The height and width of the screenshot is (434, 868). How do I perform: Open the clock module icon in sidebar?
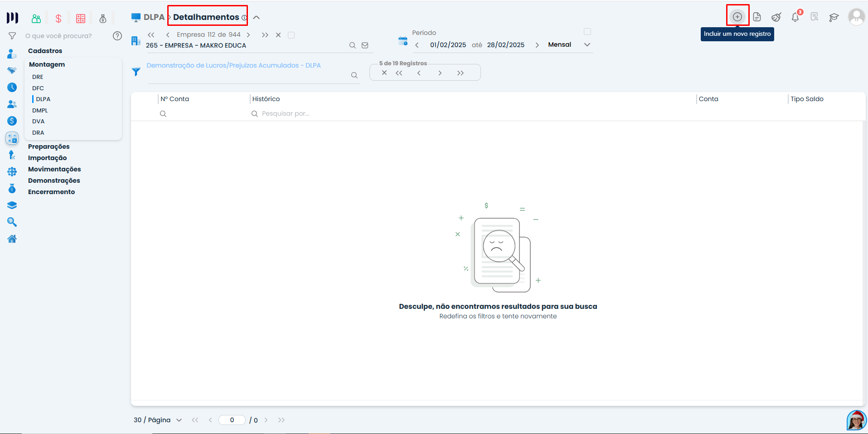pyautogui.click(x=12, y=88)
